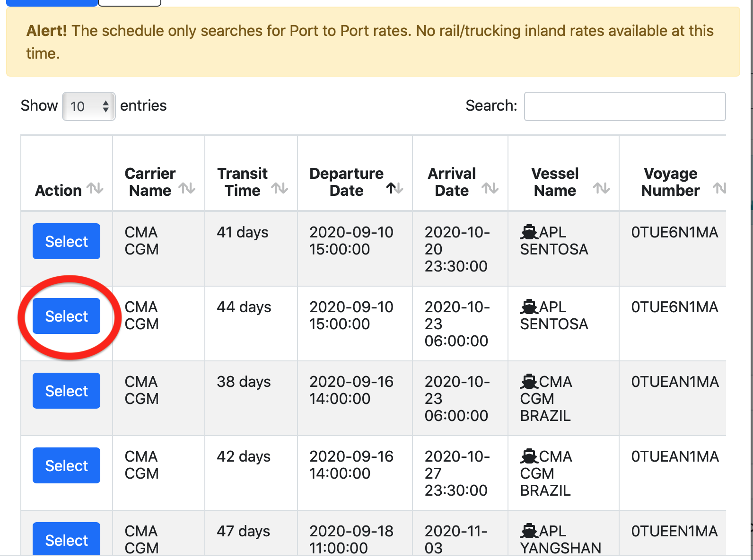Select the 38 days CMA CGM BRAZIL schedule
Screen dimensions: 753x560
66,391
